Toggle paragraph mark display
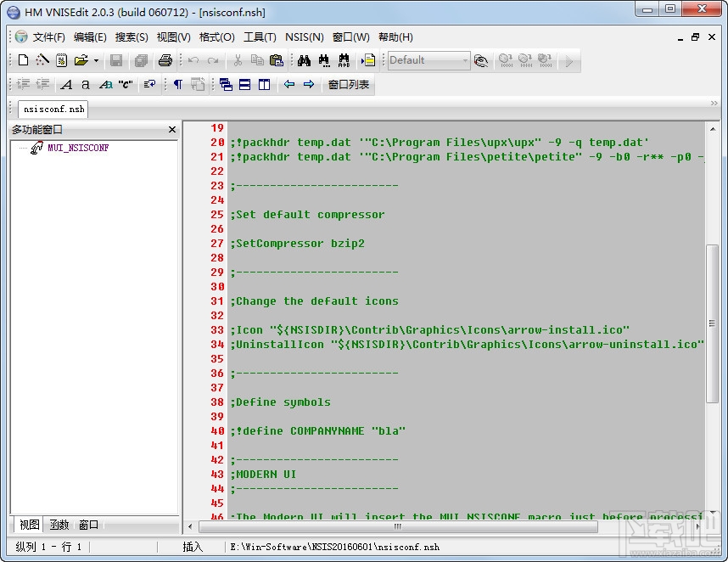This screenshot has height=562, width=728. tap(176, 84)
